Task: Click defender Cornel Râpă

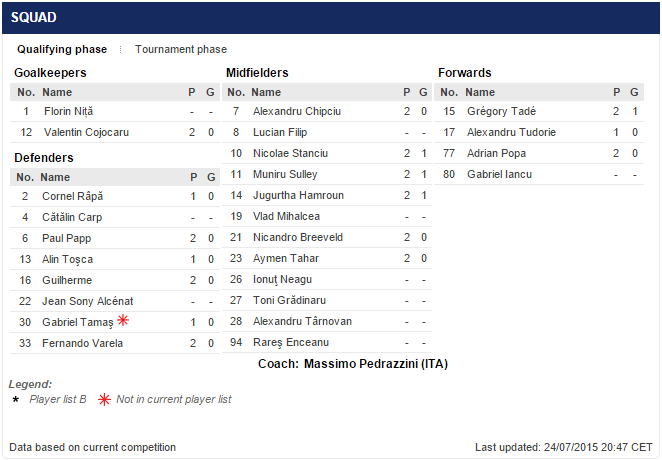Action: click(x=72, y=196)
